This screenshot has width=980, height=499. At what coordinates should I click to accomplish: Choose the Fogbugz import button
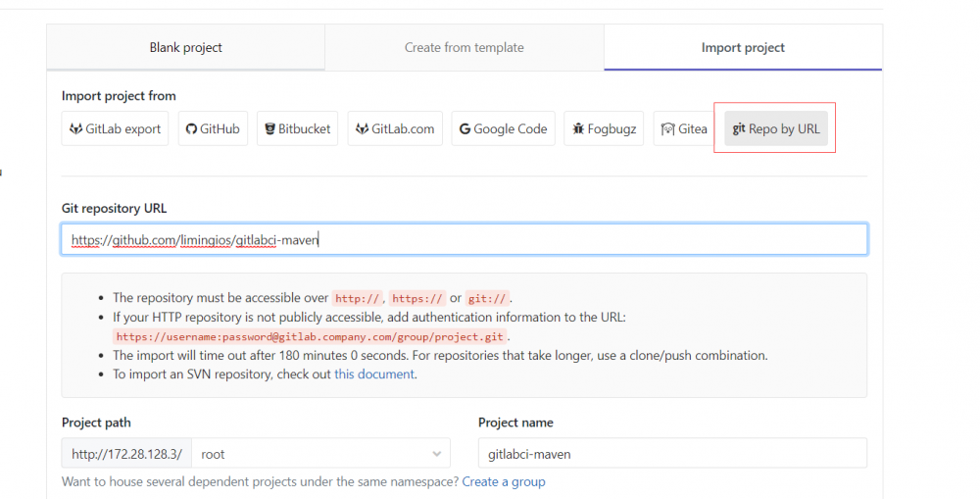pyautogui.click(x=605, y=129)
